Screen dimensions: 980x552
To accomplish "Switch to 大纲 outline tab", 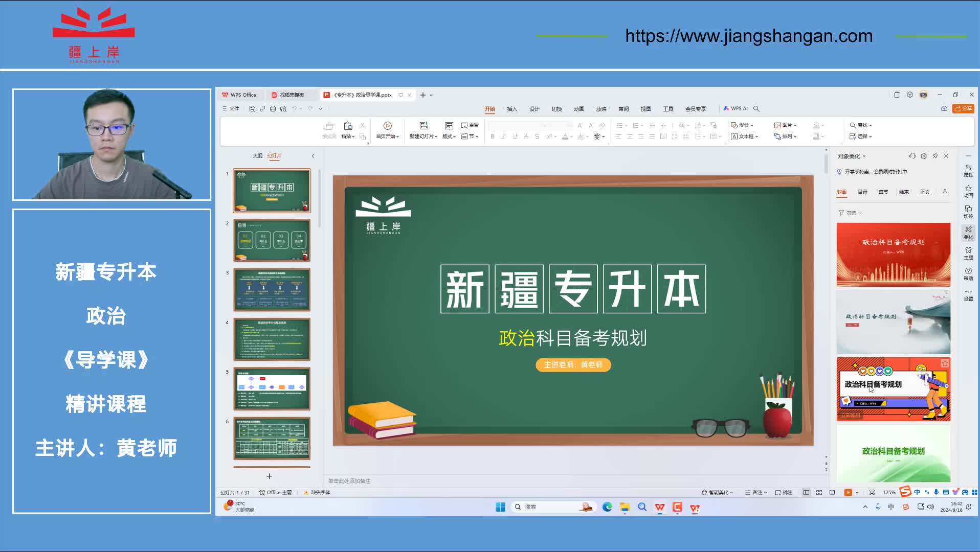I will pos(257,156).
